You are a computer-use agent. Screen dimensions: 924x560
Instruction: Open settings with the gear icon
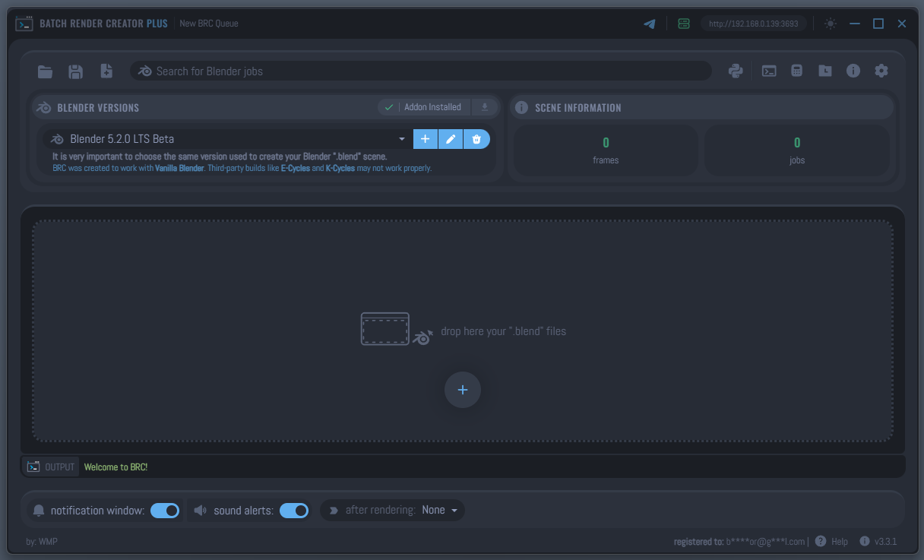pos(881,71)
